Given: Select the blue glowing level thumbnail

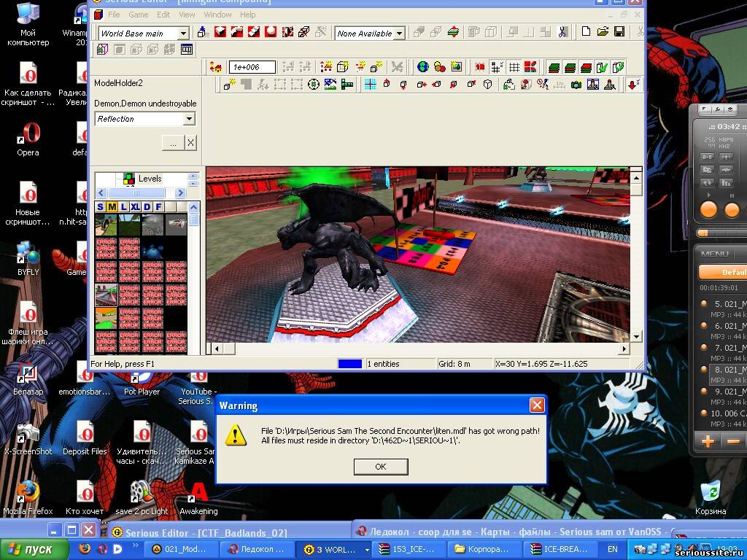Looking at the screenshot, I should (152, 249).
